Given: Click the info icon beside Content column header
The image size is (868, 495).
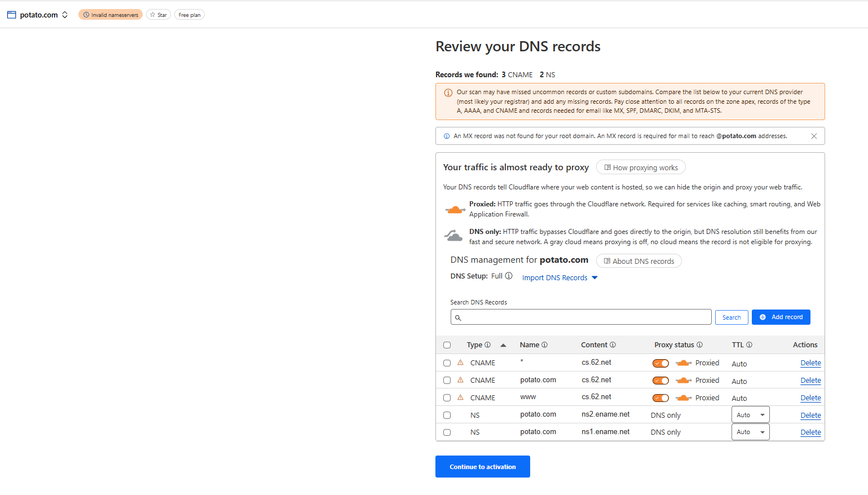Looking at the screenshot, I should tap(613, 345).
